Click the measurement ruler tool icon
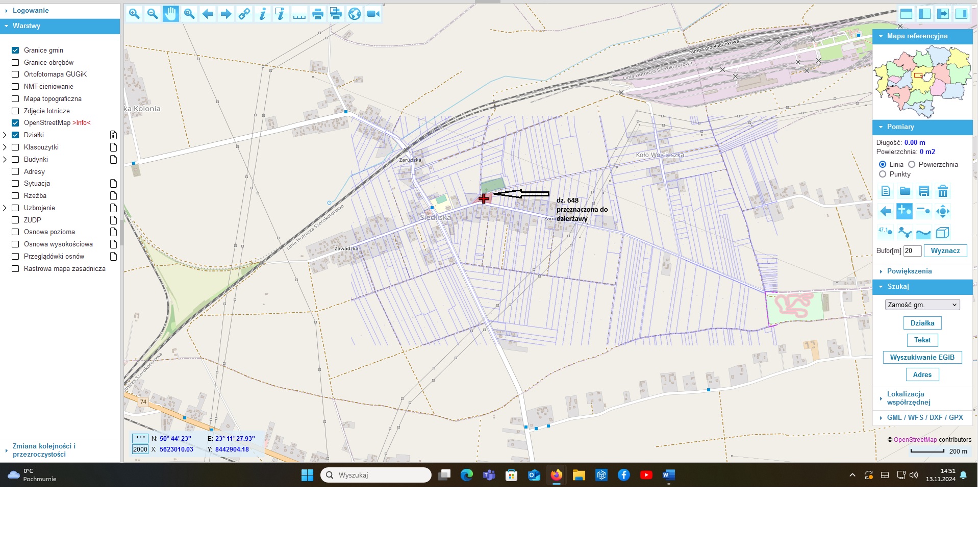Image resolution: width=980 pixels, height=552 pixels. (x=299, y=14)
